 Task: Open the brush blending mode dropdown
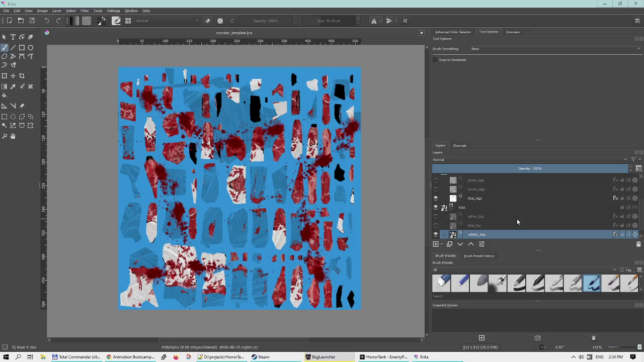167,21
